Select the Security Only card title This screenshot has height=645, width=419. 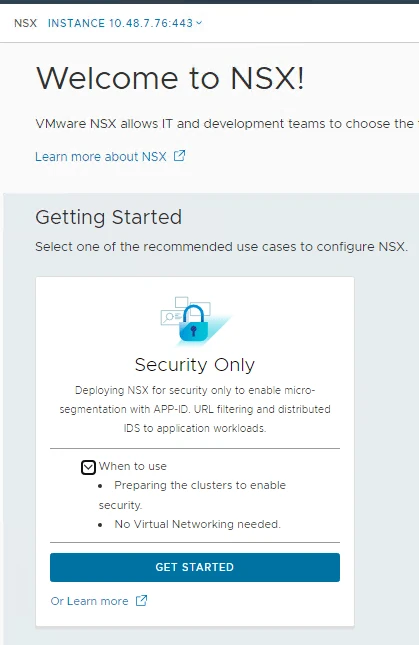[x=195, y=365]
